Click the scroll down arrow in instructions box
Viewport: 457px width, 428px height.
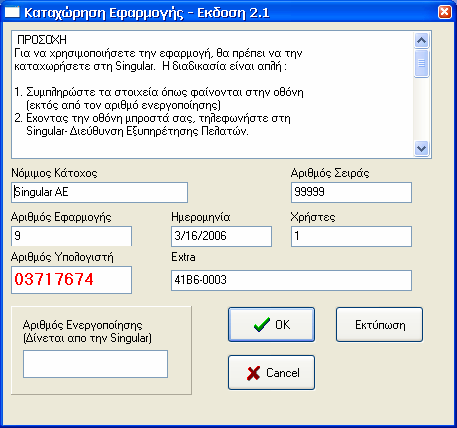click(421, 148)
